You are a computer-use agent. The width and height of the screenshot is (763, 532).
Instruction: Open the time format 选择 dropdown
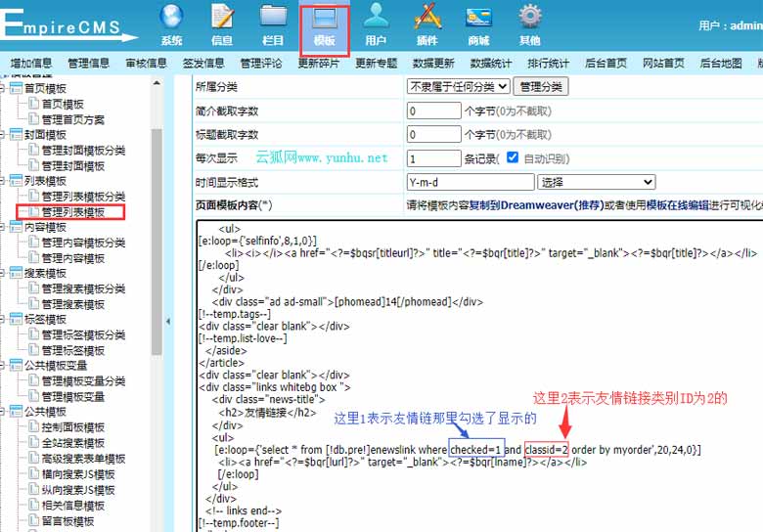point(597,182)
